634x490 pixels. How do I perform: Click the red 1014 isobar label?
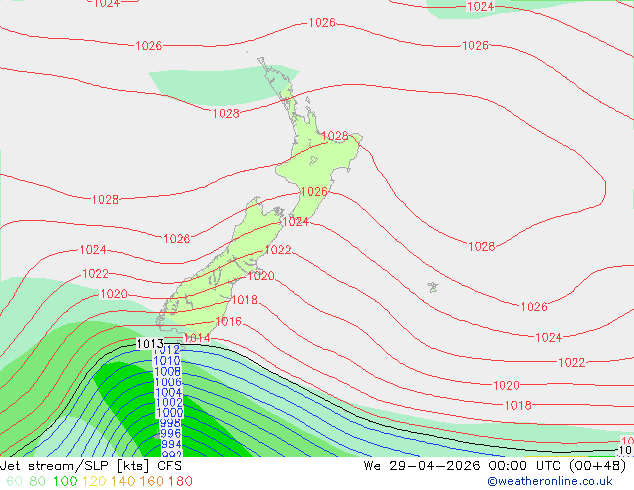click(197, 338)
